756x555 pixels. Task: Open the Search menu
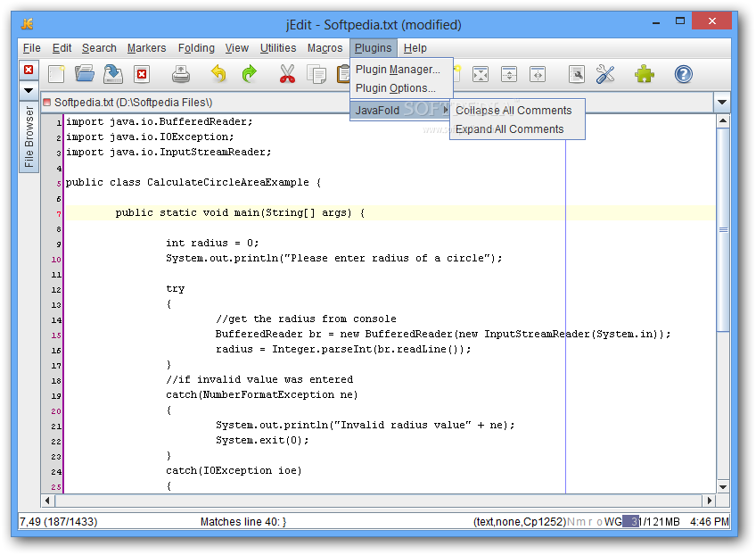(x=99, y=48)
